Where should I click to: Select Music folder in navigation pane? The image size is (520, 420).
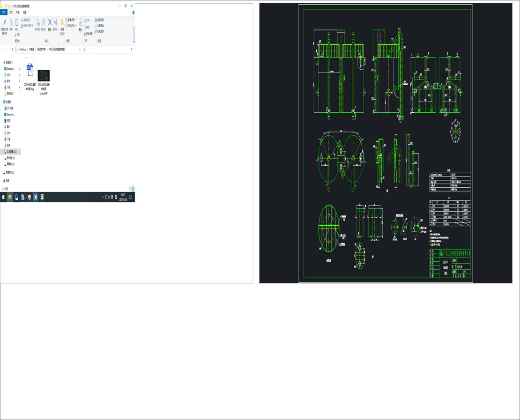(x=7, y=145)
